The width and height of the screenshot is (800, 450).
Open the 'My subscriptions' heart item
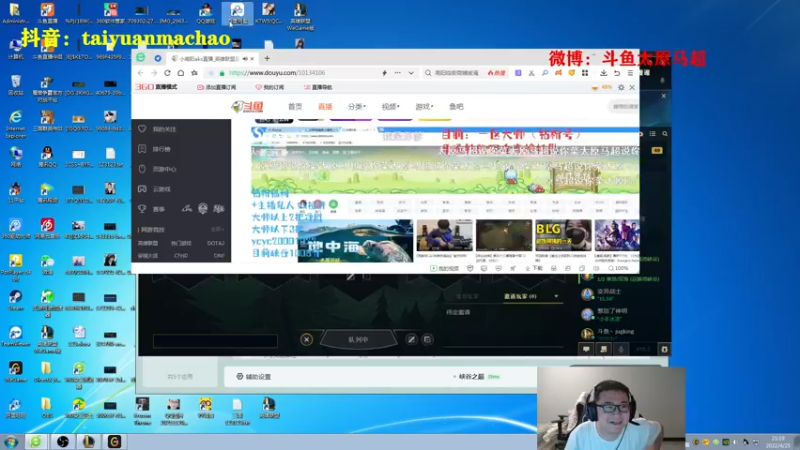pyautogui.click(x=269, y=87)
